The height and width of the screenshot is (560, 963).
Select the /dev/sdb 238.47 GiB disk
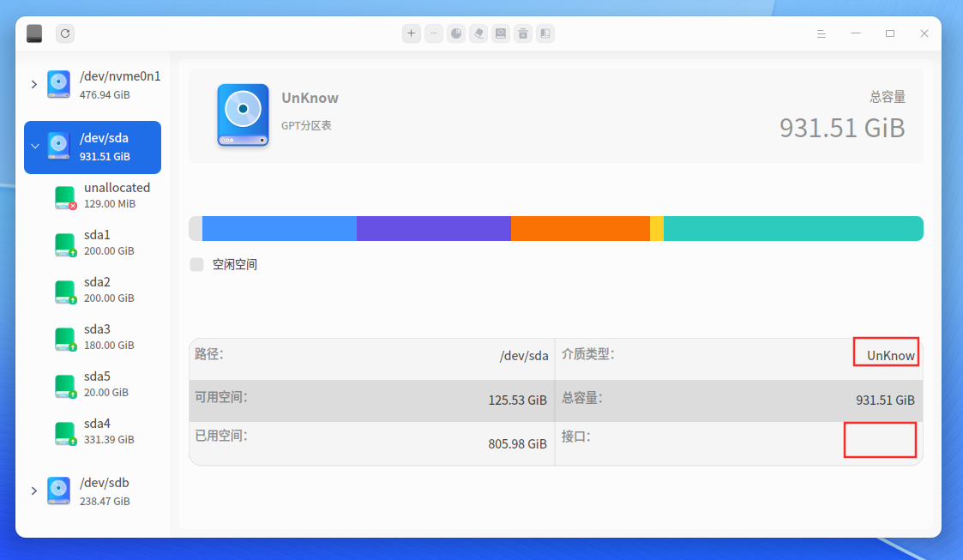(93, 491)
